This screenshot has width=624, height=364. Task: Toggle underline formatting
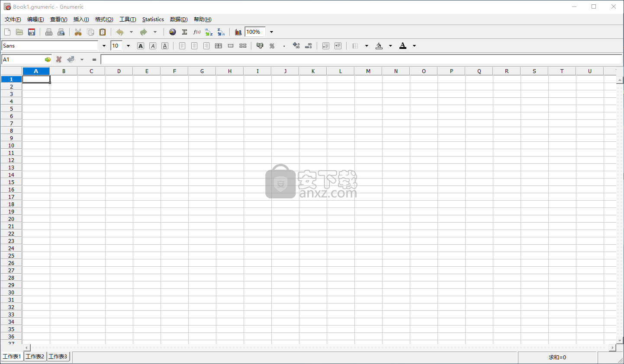165,46
